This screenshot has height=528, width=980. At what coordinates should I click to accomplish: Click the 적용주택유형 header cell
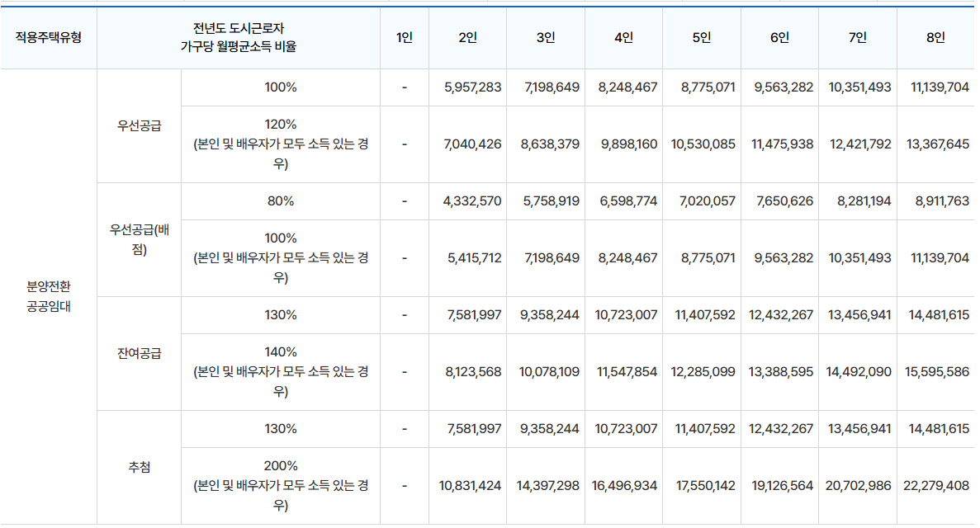[50, 37]
